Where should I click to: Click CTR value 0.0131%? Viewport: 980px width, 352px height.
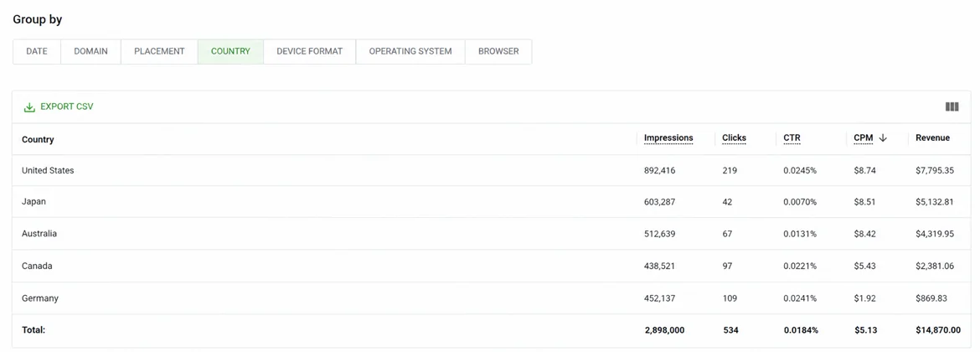point(800,234)
